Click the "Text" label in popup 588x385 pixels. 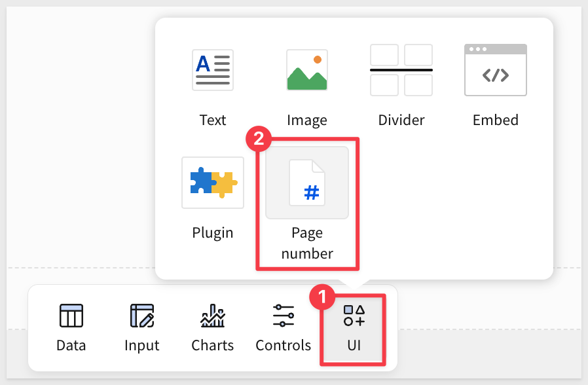pyautogui.click(x=213, y=120)
